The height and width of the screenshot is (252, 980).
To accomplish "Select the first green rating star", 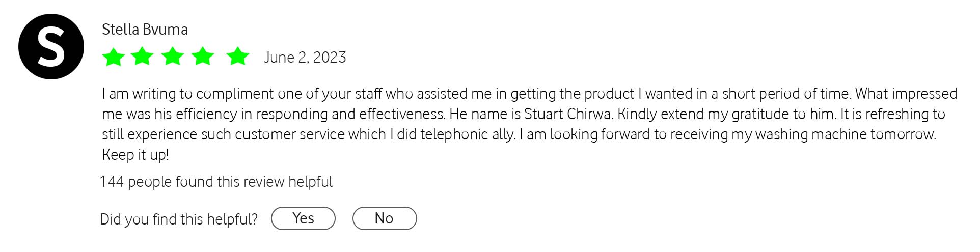I will click(x=113, y=57).
